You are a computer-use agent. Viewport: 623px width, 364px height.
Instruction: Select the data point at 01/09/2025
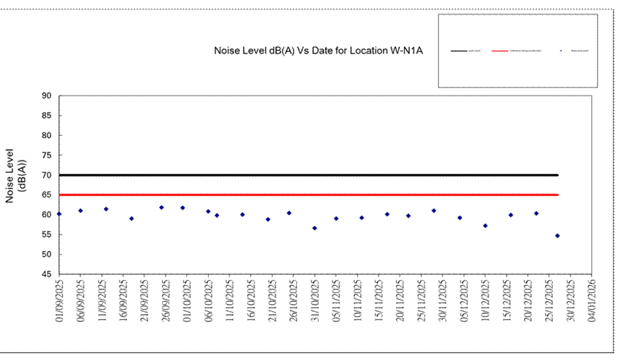point(59,214)
